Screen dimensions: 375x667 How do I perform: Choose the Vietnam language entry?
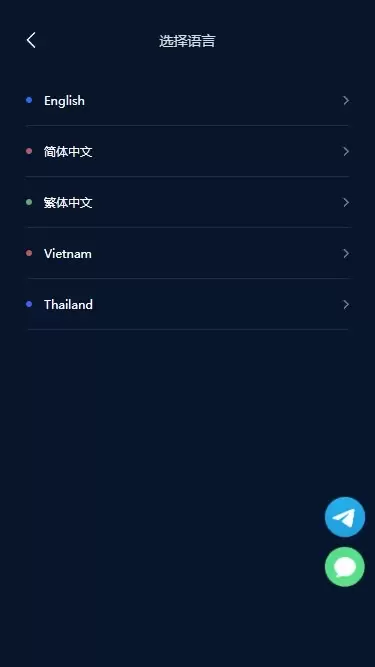tap(188, 254)
